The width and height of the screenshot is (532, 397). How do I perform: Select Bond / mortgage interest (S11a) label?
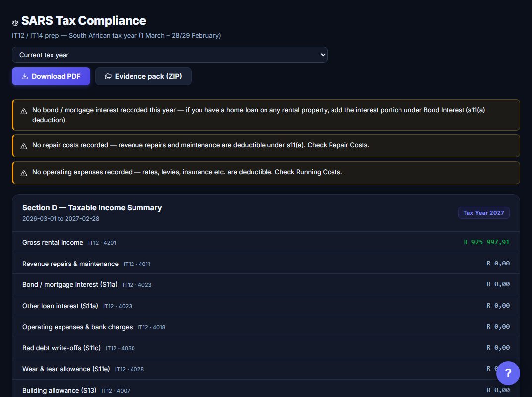tap(70, 285)
